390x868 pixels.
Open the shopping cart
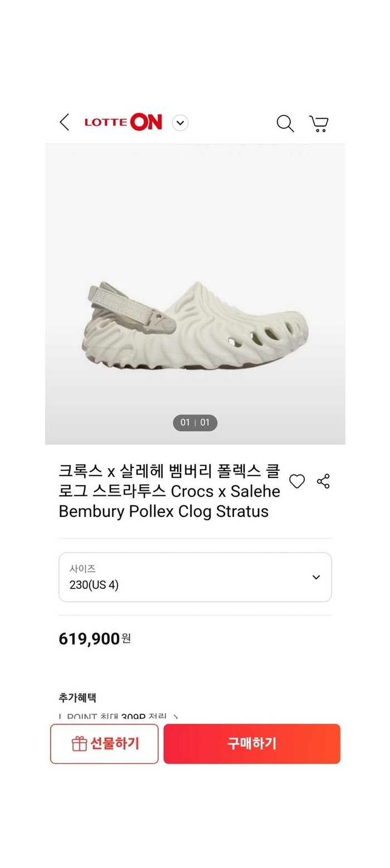tap(319, 123)
